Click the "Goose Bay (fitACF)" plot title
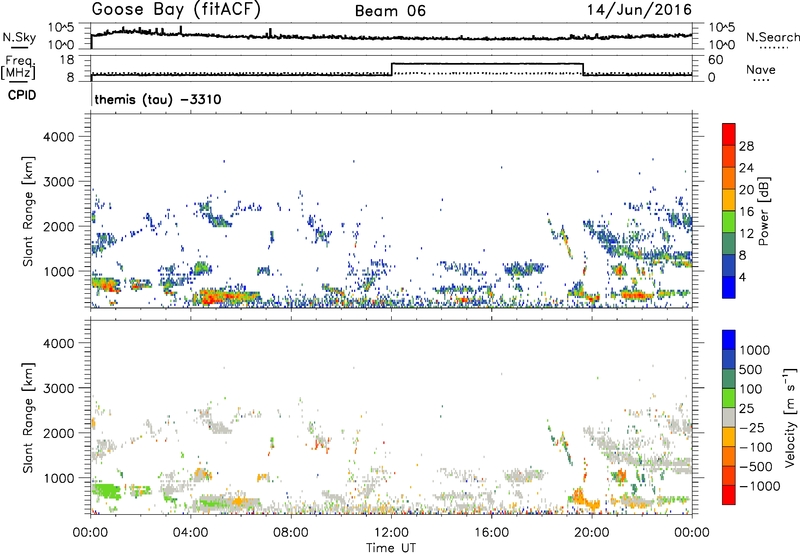This screenshot has height=554, width=800. [176, 10]
